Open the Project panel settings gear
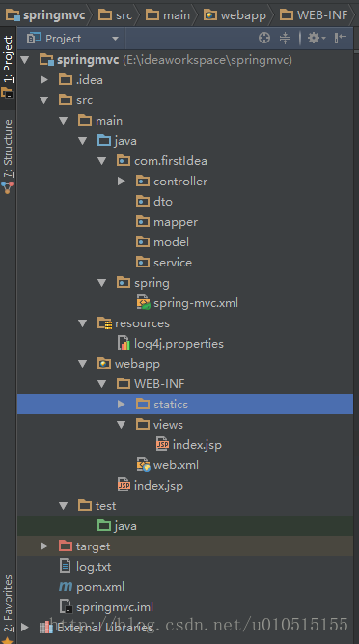 coord(317,39)
